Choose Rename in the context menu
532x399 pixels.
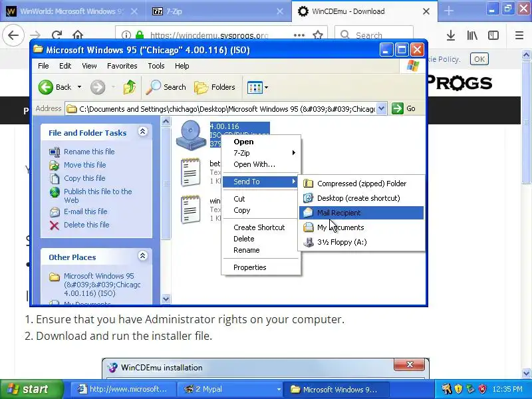tap(261, 250)
